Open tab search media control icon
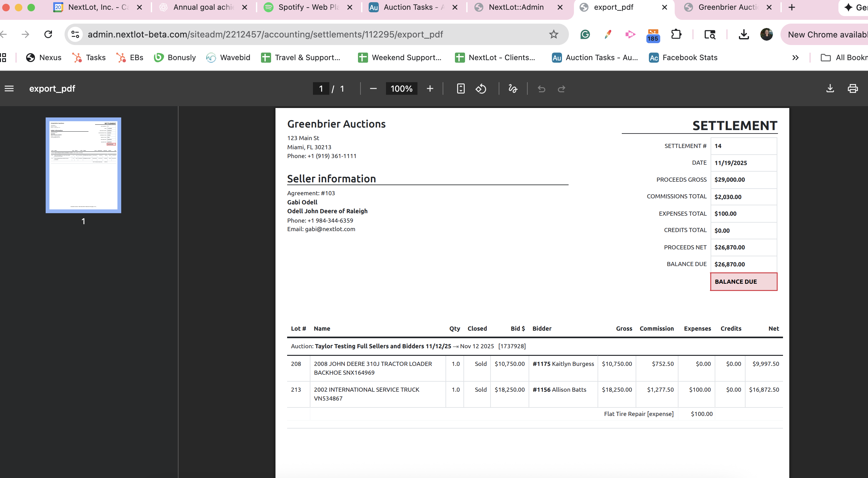 (710, 34)
